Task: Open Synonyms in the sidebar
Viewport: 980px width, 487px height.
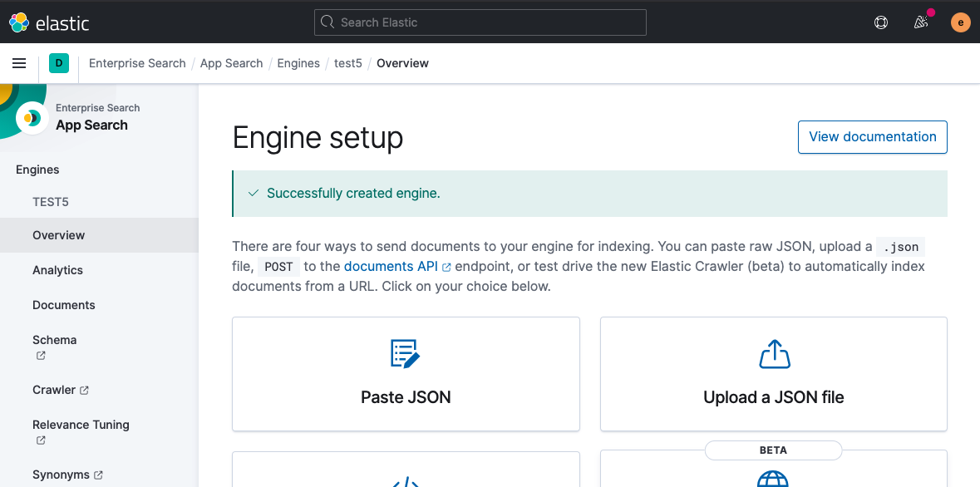Action: click(61, 475)
